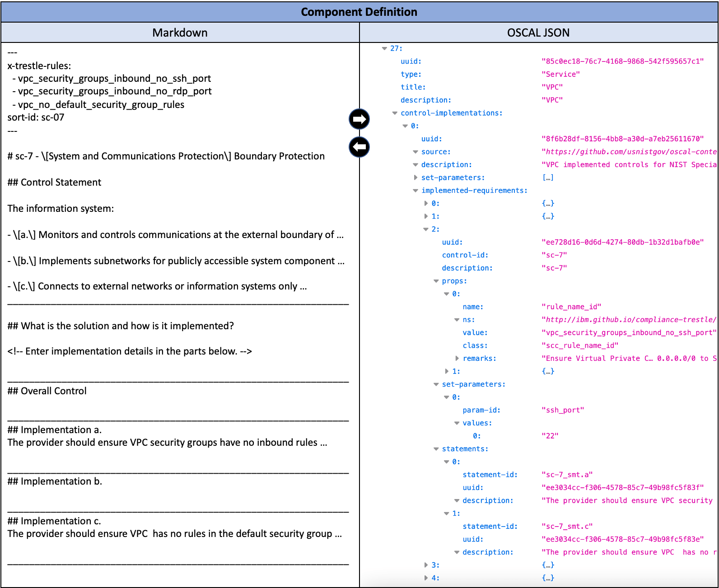Click the left-pointing arrow circle icon

(x=359, y=147)
